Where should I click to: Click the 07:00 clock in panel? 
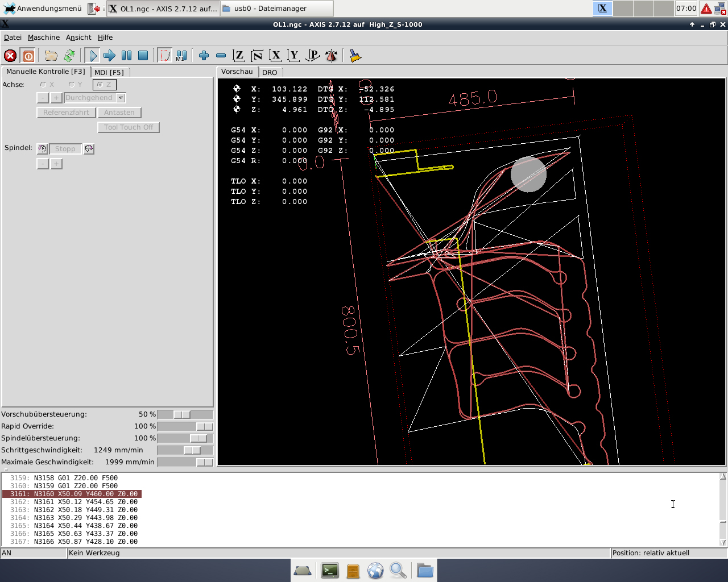[x=686, y=9]
